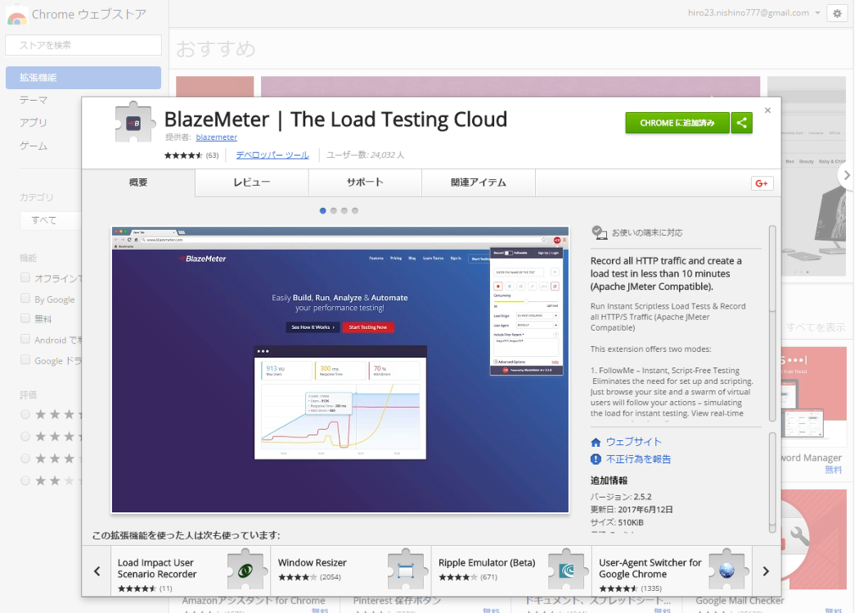Toggle the 無料 checkbox
Viewport: 868px width, 613px height.
point(25,318)
